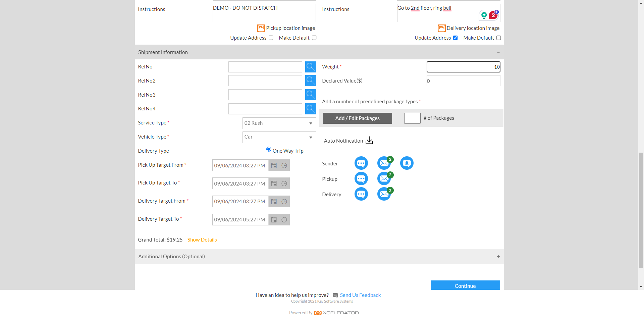The width and height of the screenshot is (644, 317).
Task: Open calendar for Pick Up Target From
Action: 274,165
